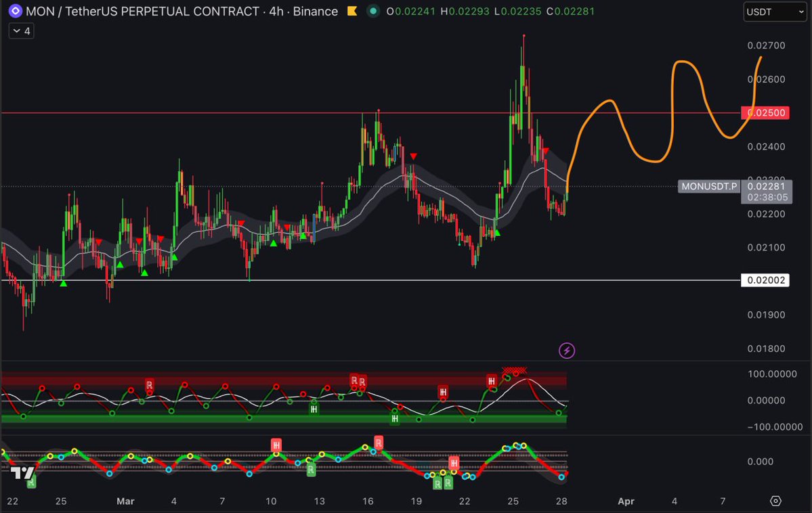
Task: Click the high price value H0.02293
Action: (x=465, y=11)
